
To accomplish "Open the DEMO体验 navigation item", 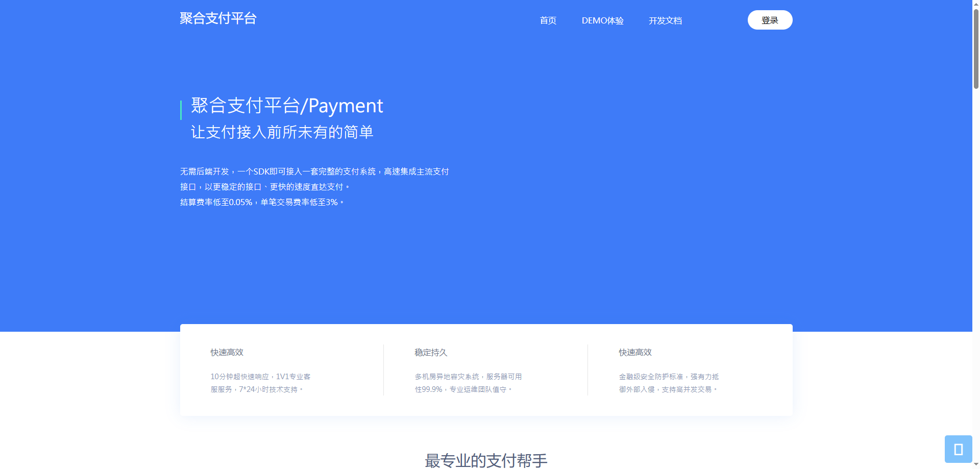I will (603, 21).
